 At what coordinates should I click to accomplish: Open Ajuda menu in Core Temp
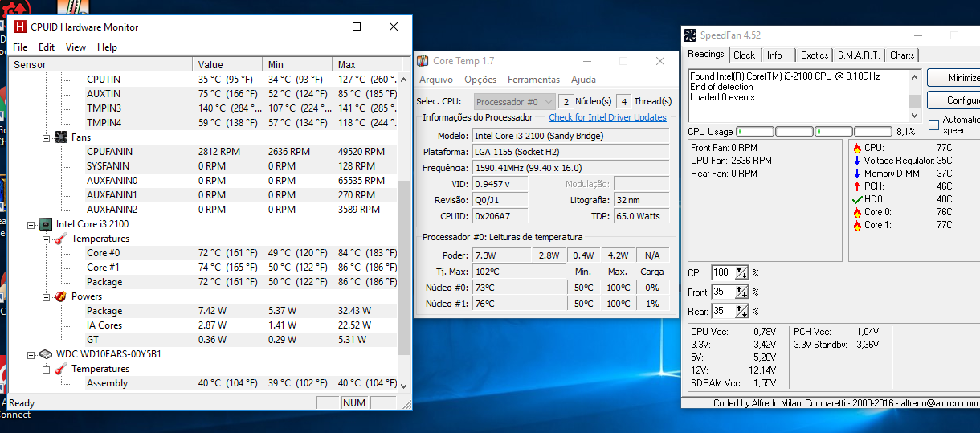click(x=583, y=80)
